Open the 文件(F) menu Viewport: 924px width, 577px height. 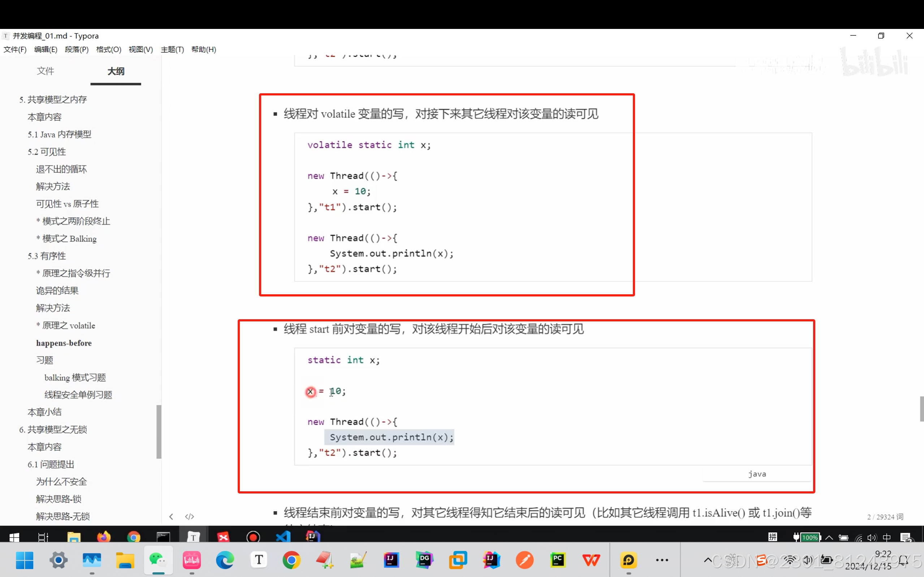[15, 50]
